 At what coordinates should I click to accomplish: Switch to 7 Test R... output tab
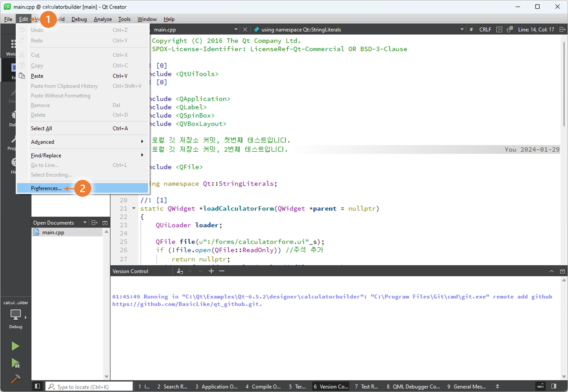coord(366,386)
